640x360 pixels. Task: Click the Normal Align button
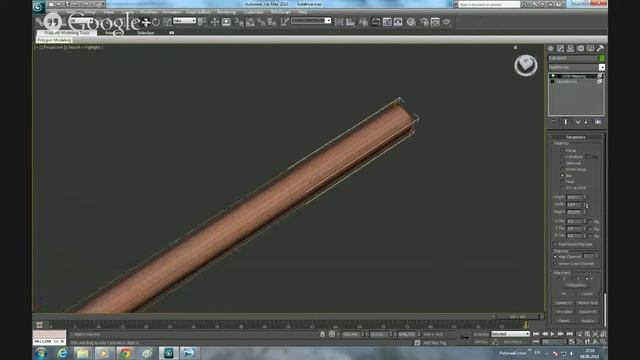[x=588, y=303]
